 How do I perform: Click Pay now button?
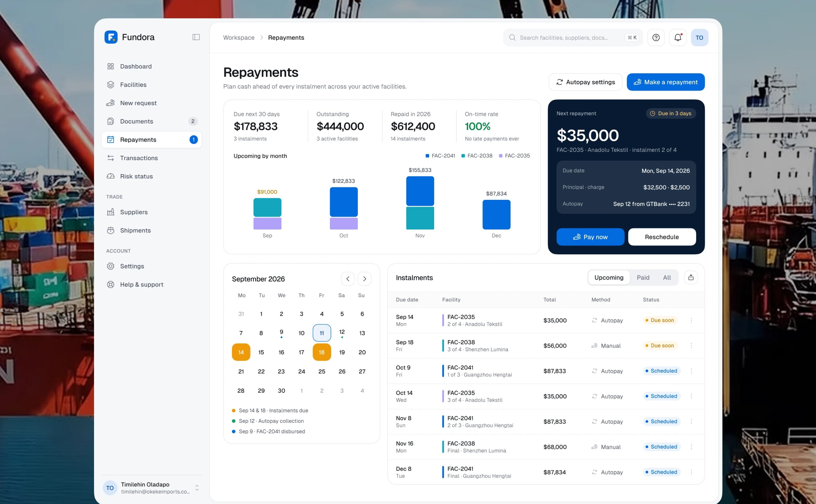590,237
